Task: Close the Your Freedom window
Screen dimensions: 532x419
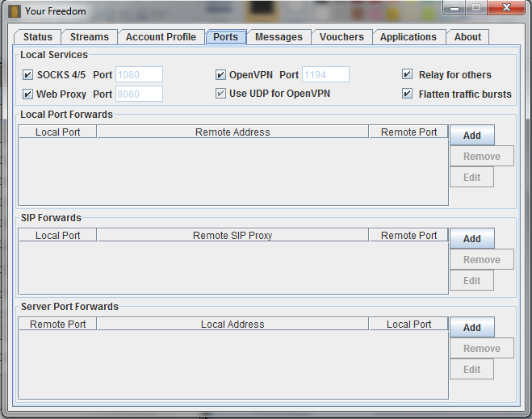Action: (506, 7)
